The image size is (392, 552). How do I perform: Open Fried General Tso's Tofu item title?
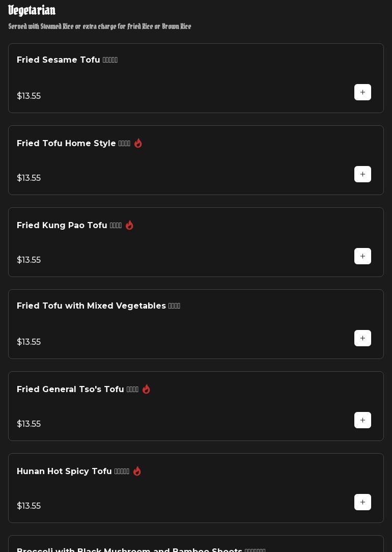click(70, 390)
